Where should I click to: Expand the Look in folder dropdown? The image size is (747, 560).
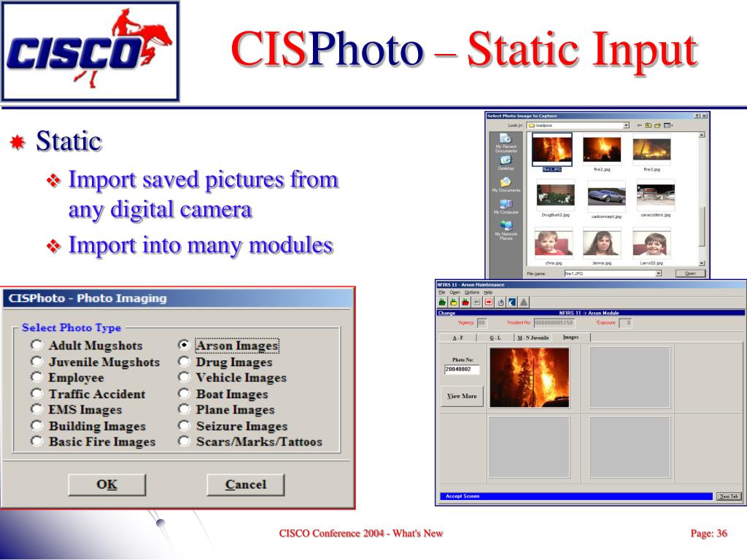point(626,125)
